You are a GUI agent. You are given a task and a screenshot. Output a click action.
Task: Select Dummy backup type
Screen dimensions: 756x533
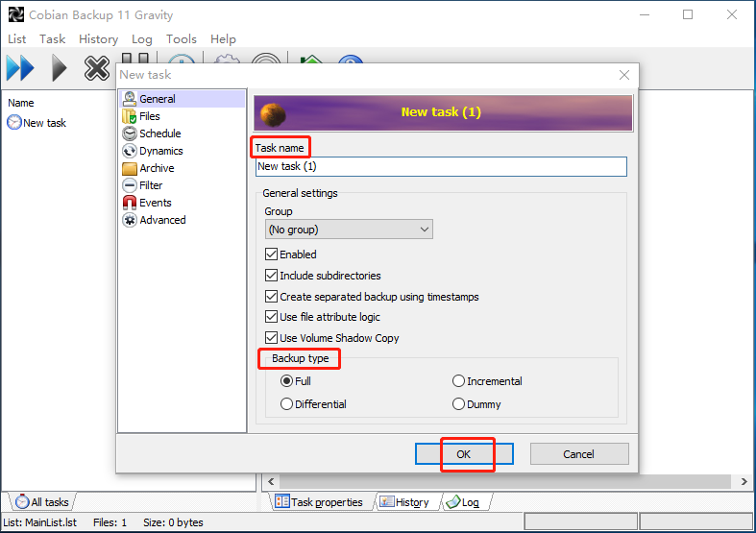458,404
